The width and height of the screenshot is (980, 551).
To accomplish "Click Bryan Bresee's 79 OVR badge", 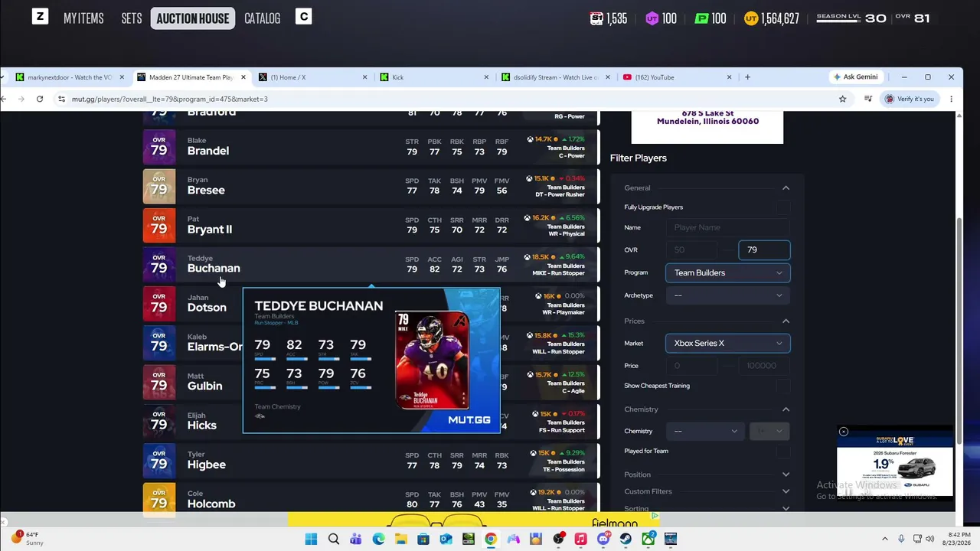I will point(158,187).
